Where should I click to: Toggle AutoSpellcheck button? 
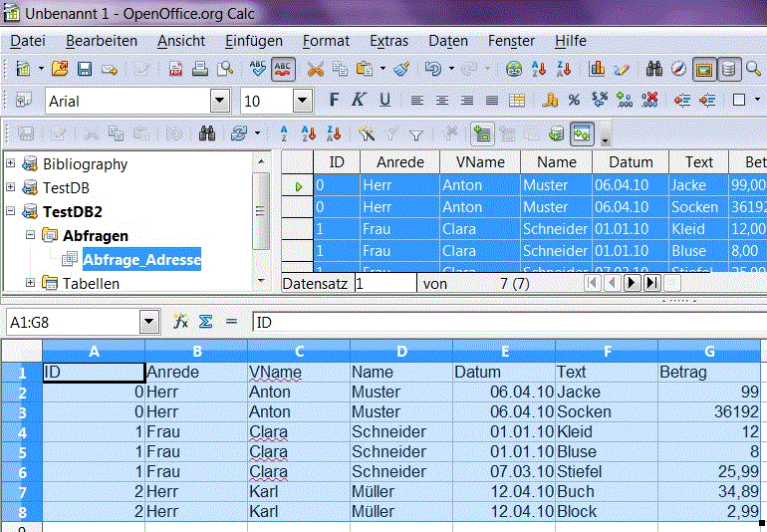[x=283, y=70]
